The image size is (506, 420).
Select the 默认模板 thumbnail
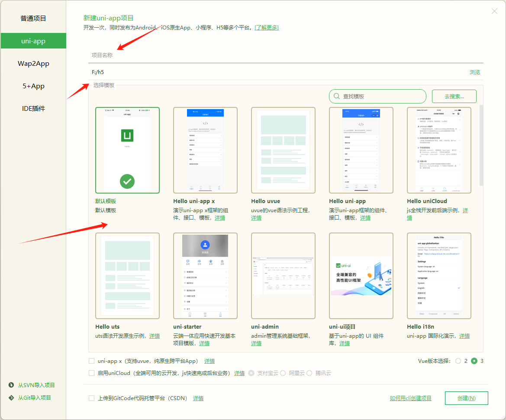click(127, 150)
